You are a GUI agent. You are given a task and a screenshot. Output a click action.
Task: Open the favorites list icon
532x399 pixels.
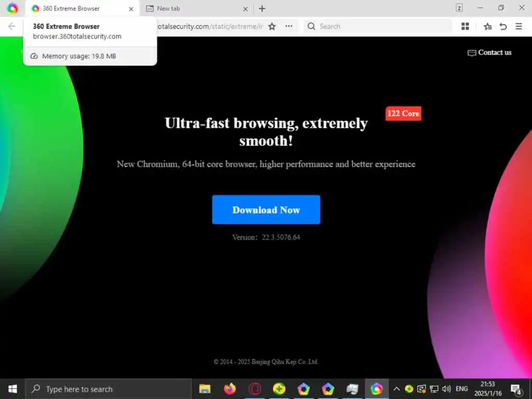487,26
